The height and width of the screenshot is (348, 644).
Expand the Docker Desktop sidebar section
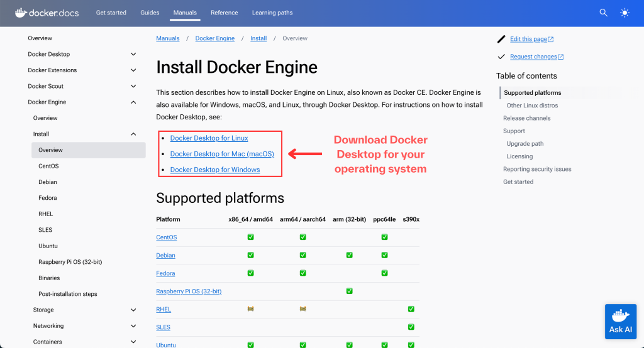coord(133,54)
